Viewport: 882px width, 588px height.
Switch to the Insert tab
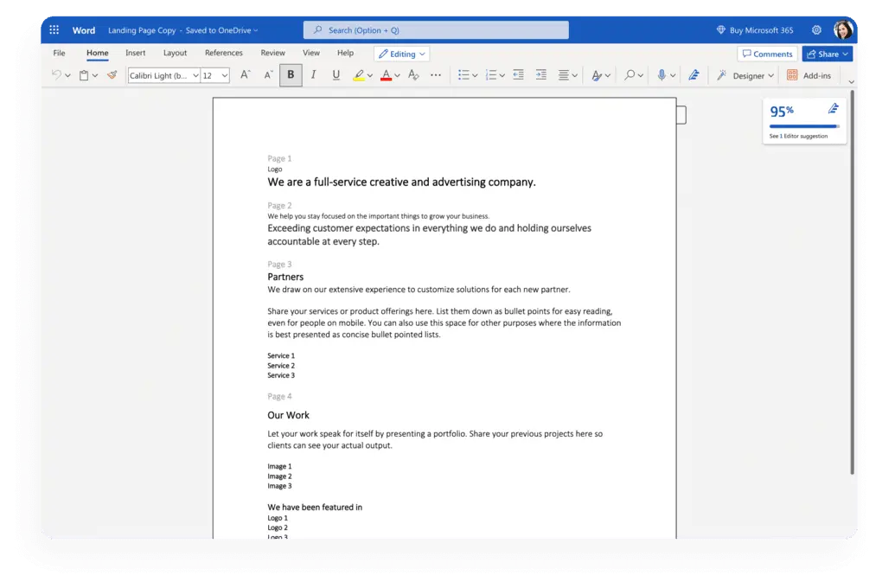point(136,53)
